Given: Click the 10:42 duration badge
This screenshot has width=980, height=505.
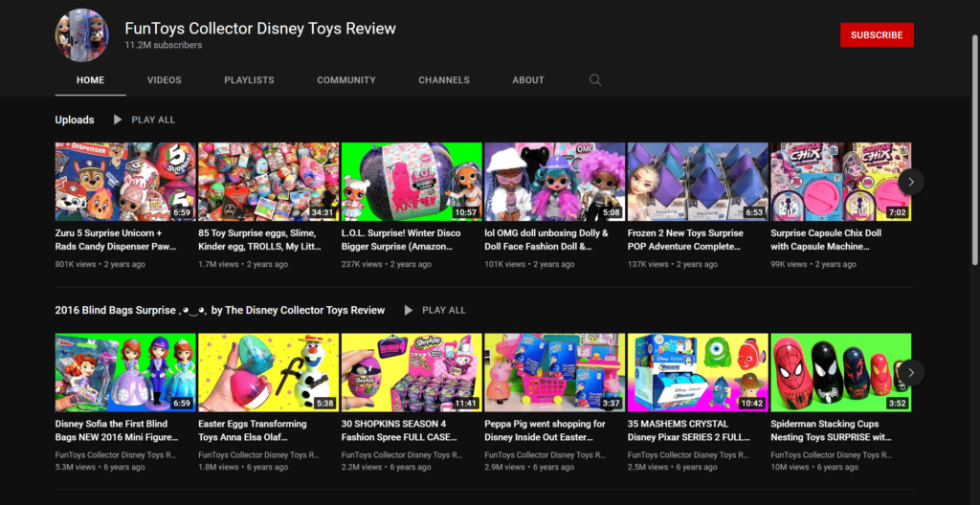Looking at the screenshot, I should point(752,403).
